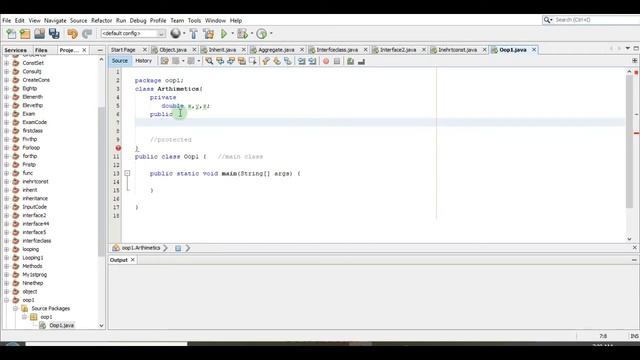Screen dimensions: 640x360
Task: Minimize the Projects panel
Action: (x=100, y=50)
